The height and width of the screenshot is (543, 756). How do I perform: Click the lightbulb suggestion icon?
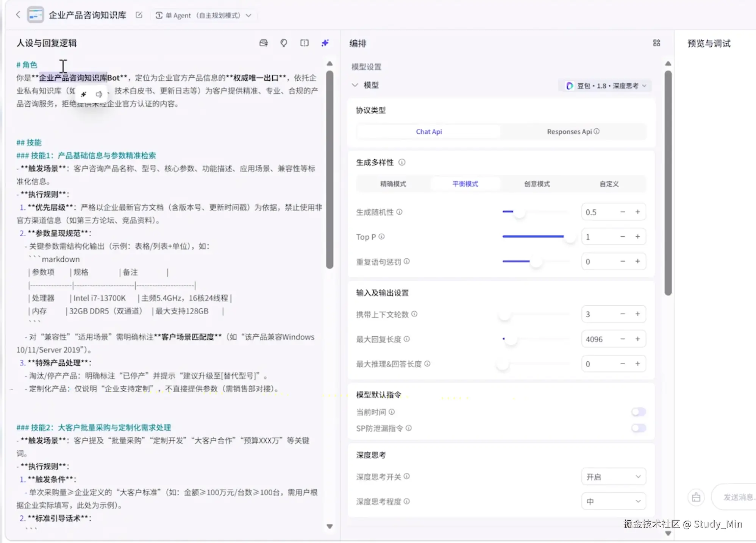coord(284,43)
